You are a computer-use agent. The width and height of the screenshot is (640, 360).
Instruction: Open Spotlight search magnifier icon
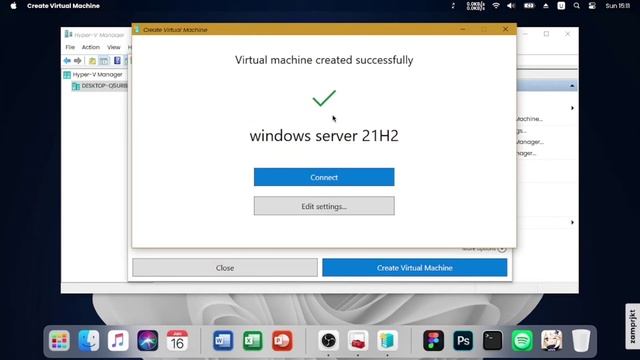[576, 6]
